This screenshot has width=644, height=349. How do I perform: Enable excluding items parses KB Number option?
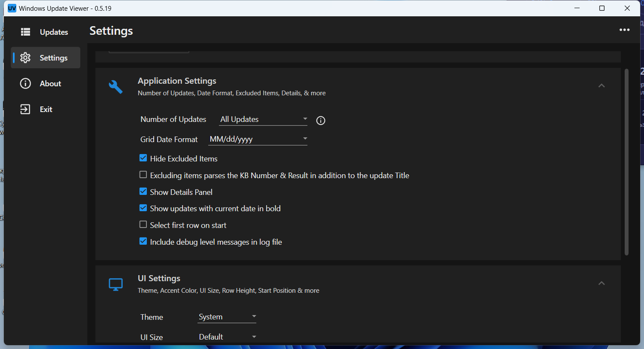[143, 175]
